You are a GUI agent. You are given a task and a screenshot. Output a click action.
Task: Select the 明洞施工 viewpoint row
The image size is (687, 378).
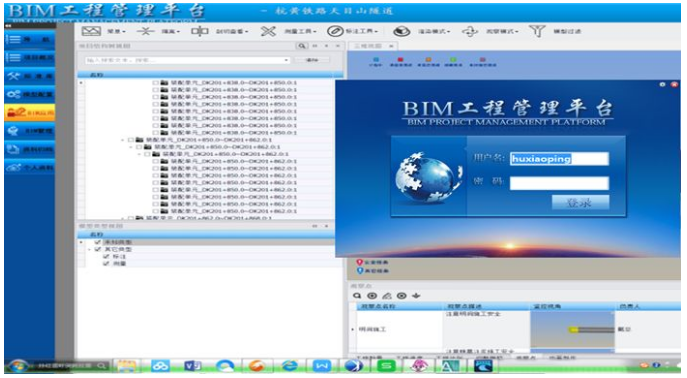coord(515,329)
